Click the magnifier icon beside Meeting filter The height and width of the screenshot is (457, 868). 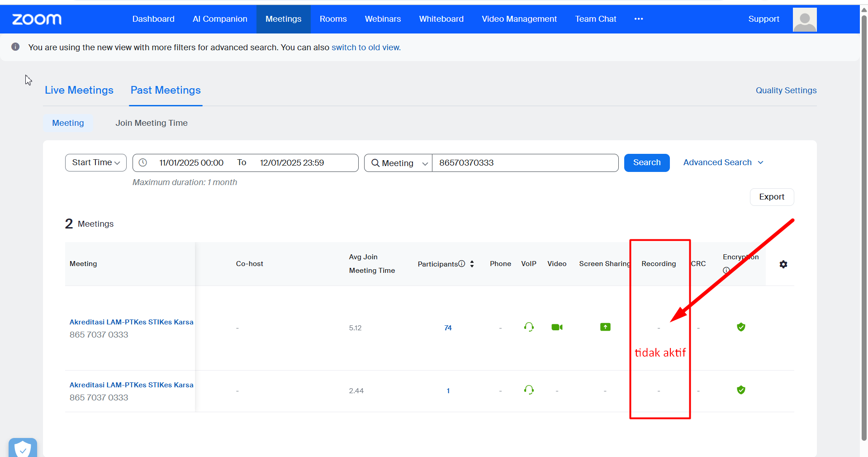tap(375, 163)
